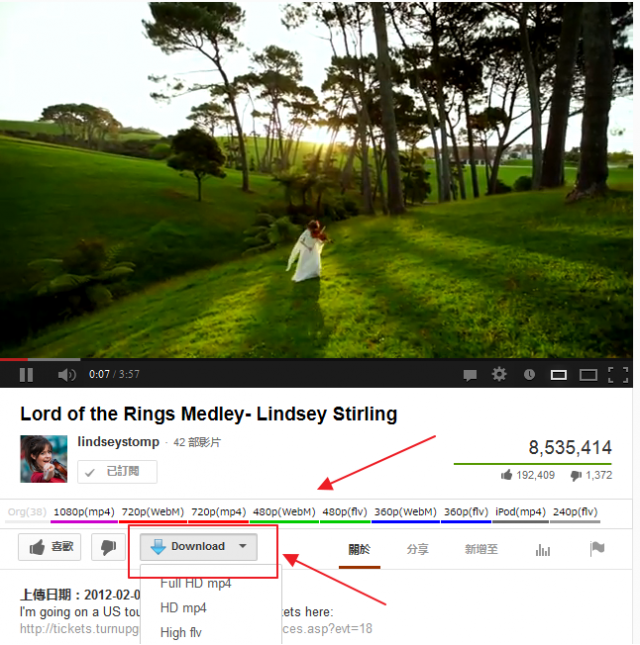This screenshot has height=645, width=640.
Task: Pause the video playback
Action: (x=26, y=375)
